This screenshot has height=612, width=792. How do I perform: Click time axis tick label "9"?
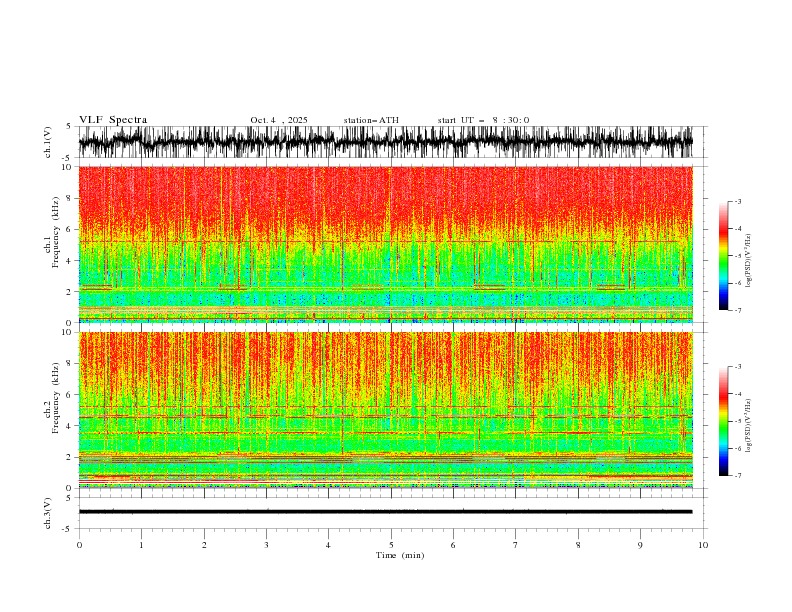pos(640,545)
